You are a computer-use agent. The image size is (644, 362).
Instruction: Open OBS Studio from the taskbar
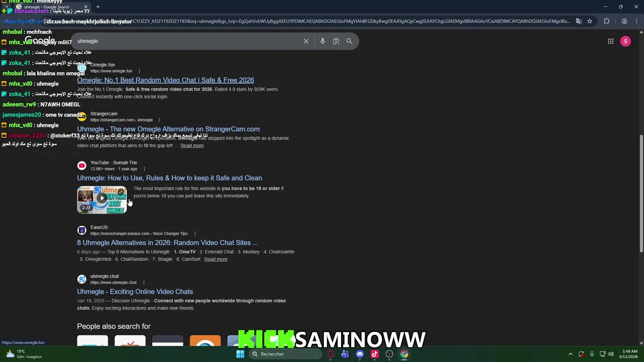389,354
